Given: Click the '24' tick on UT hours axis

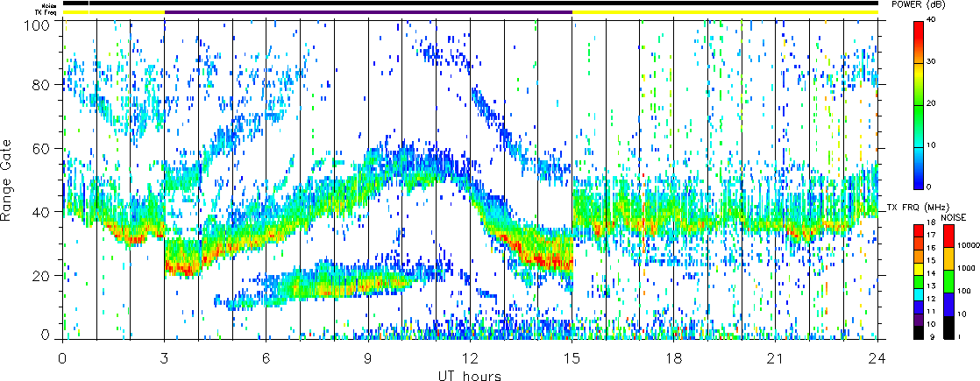Looking at the screenshot, I should click(x=877, y=358).
